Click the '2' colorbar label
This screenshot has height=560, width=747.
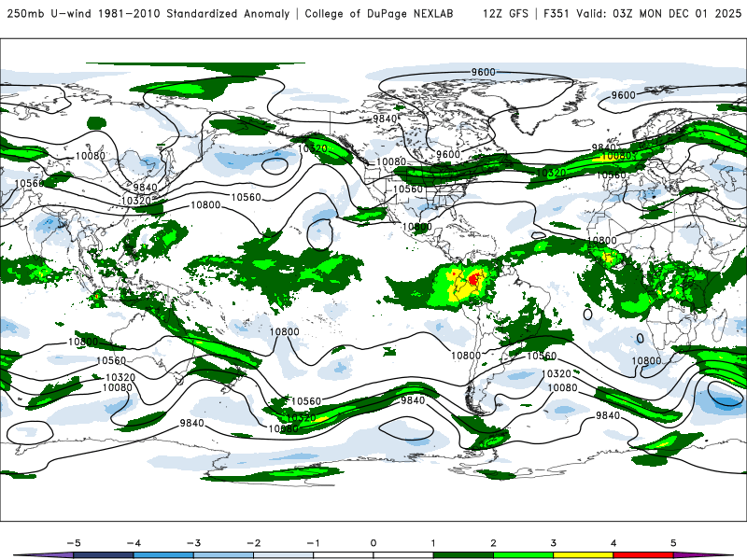pyautogui.click(x=494, y=543)
